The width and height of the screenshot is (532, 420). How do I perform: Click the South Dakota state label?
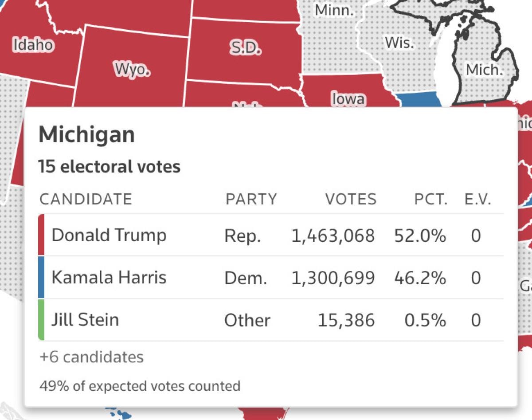(245, 48)
